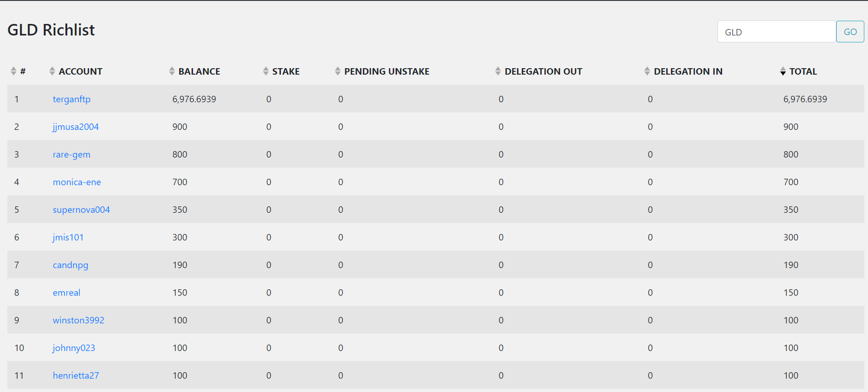The height and width of the screenshot is (392, 868).
Task: Open henrietta27 account link
Action: click(x=76, y=375)
